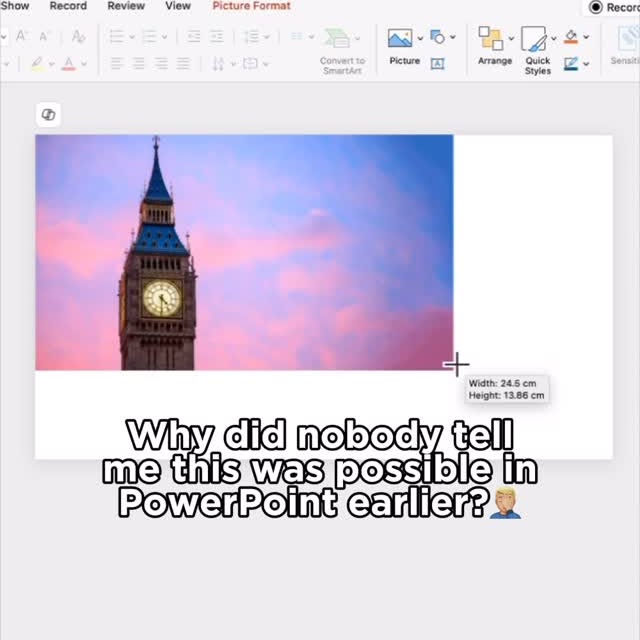Expand the Shape Outline dropdown arrow
The width and height of the screenshot is (640, 640).
pos(586,64)
